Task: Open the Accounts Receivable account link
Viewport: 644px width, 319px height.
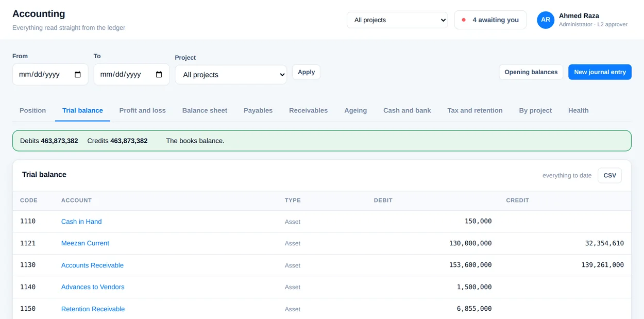Action: (92, 265)
